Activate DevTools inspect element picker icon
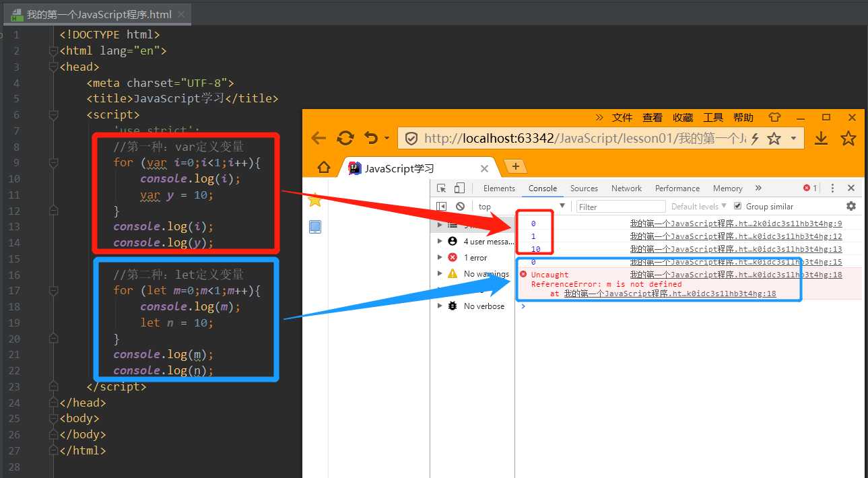This screenshot has width=868, height=478. point(442,189)
